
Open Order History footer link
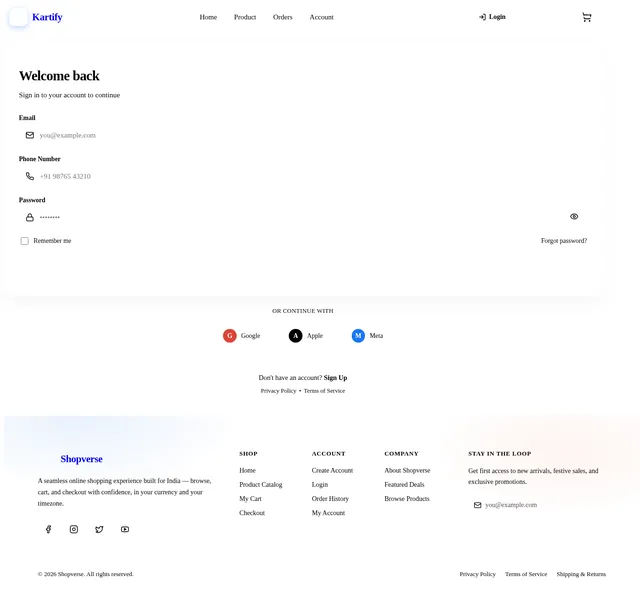[330, 499]
